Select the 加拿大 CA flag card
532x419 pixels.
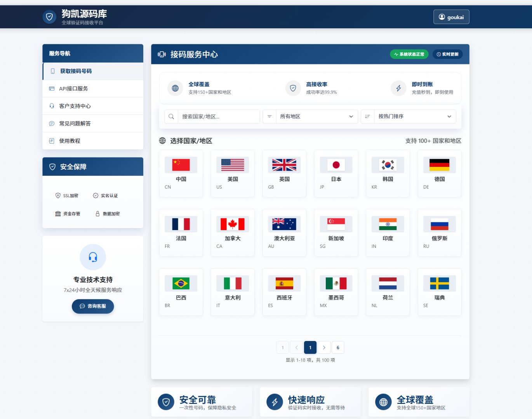233,233
